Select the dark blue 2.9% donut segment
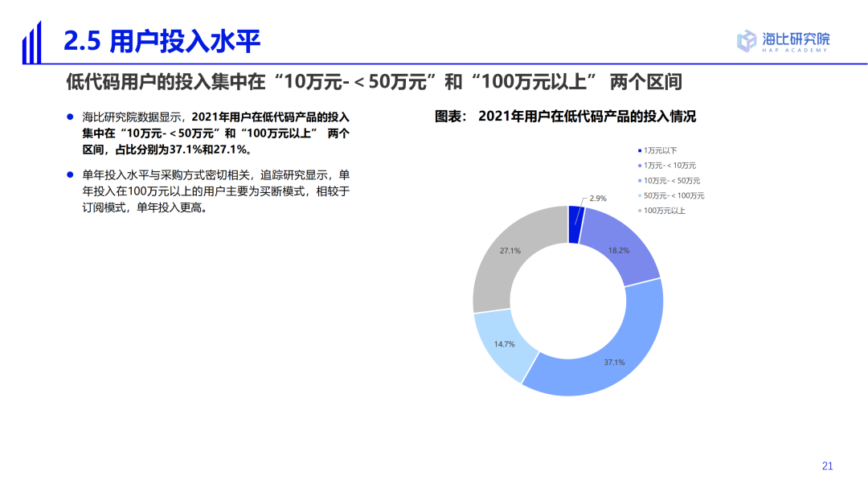868x488 pixels. 575,224
